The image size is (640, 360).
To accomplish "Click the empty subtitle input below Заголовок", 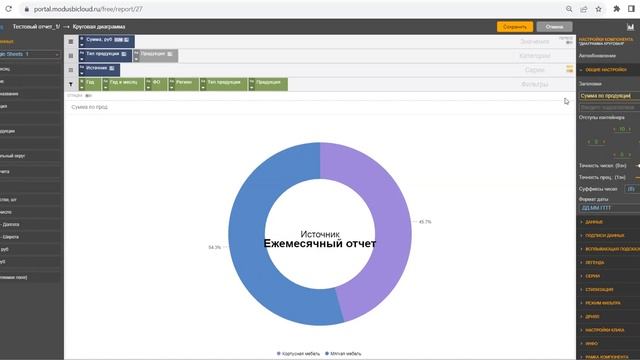I will click(609, 108).
